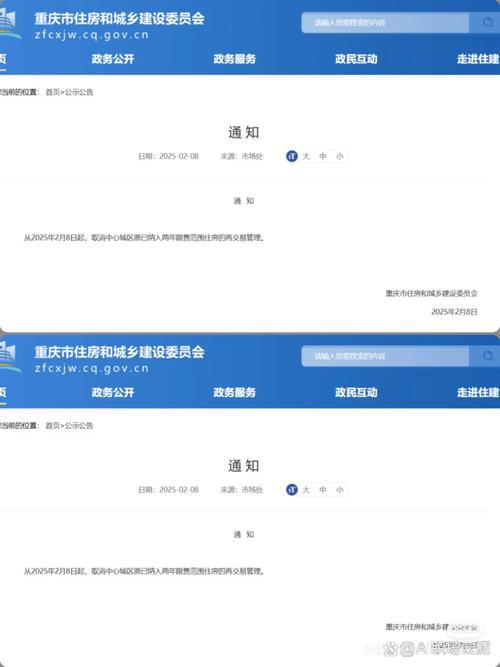Viewport: 500px width, 667px height.
Task: Focus the search input in lower page header
Action: click(385, 356)
